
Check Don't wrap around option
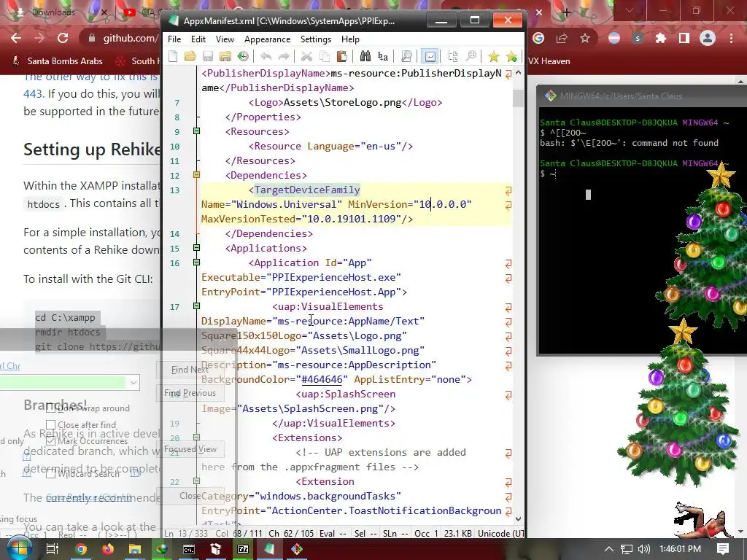click(x=50, y=408)
